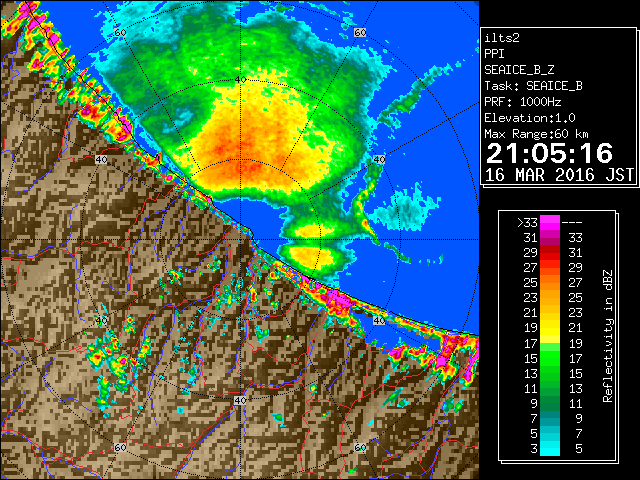The width and height of the screenshot is (640, 480).
Task: Click the '40' range ring label north of radar
Action: 240,80
